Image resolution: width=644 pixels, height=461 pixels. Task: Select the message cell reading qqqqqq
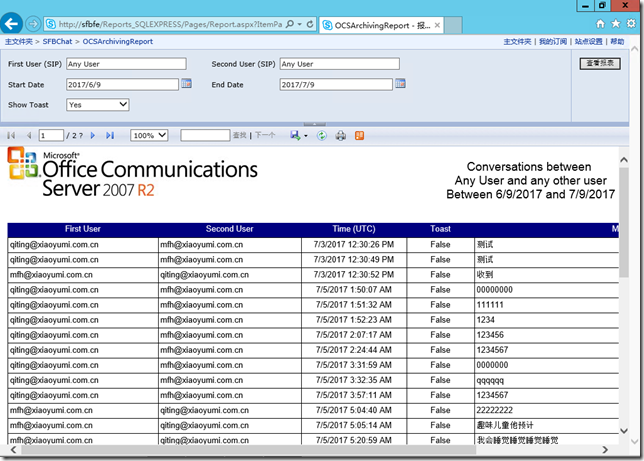547,380
